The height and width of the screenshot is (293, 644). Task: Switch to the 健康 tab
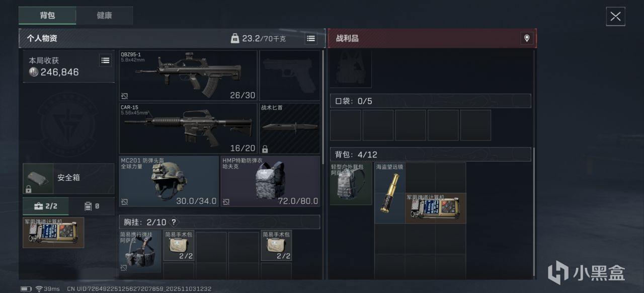[x=104, y=16]
